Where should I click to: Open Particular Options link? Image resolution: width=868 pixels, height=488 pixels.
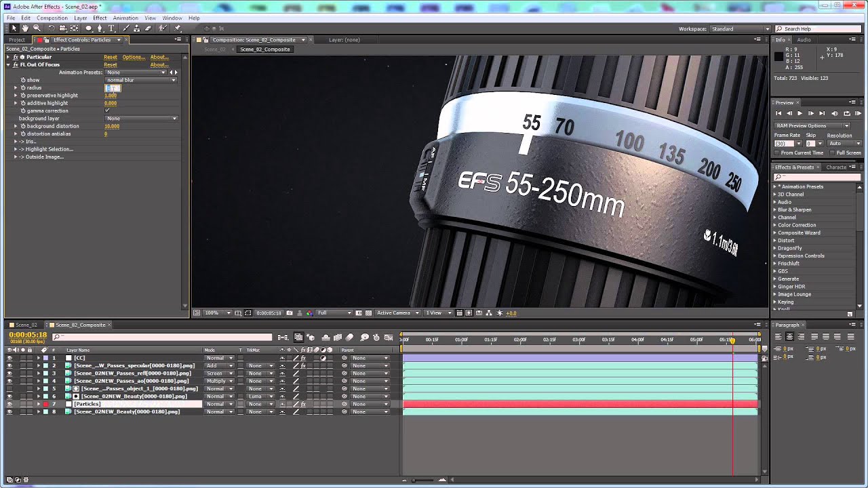134,57
